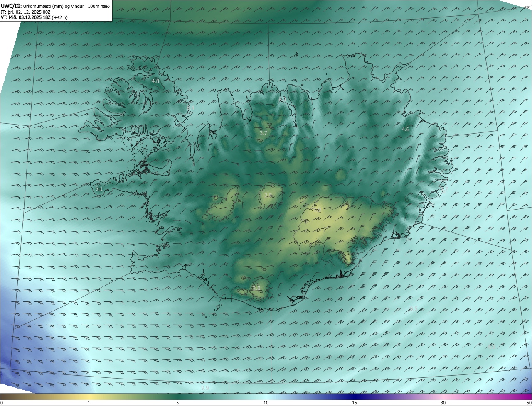Viewport: 532px width, 406px height.
Task: Click the color scale at tick 5
Action: click(x=177, y=403)
